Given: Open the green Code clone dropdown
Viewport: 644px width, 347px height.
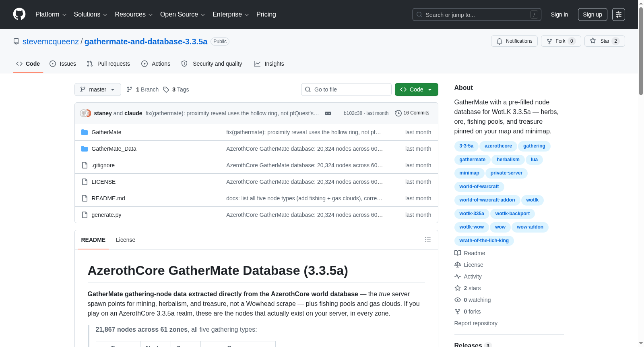Looking at the screenshot, I should pyautogui.click(x=417, y=89).
